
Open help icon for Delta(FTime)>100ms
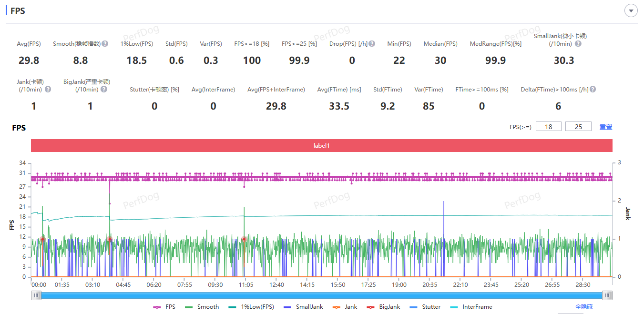[x=593, y=90]
